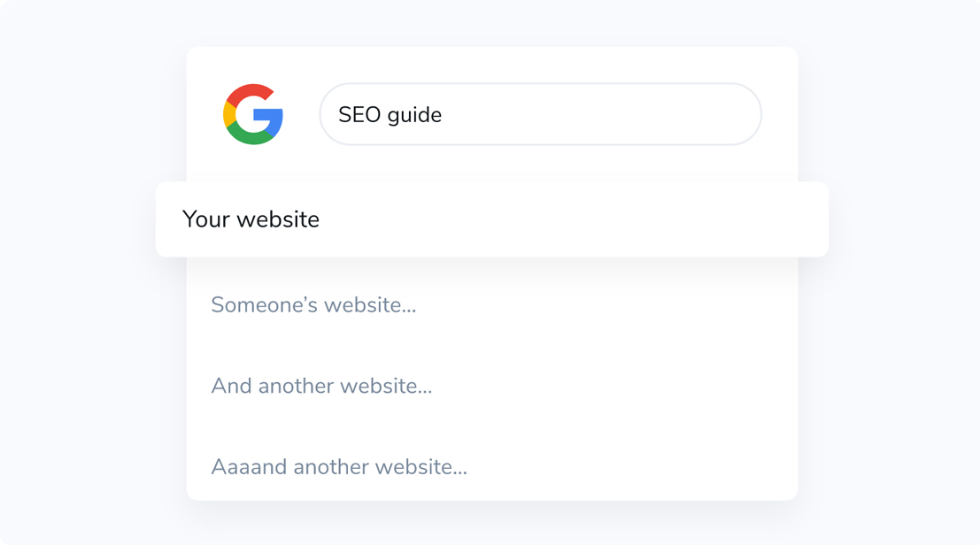The image size is (980, 545).
Task: Open the 'Aaaand another website...' result
Action: coord(339,467)
